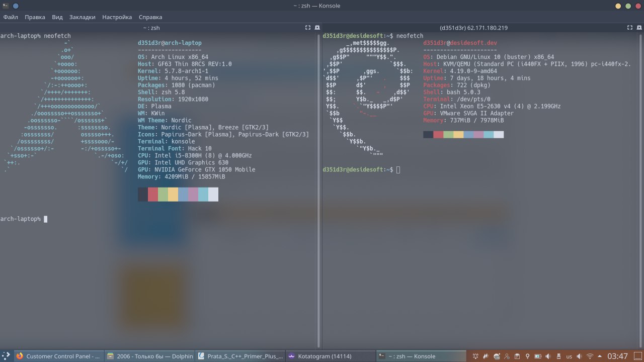
Task: Switch to Firefox Customer Control Panel task
Action: tap(59, 356)
